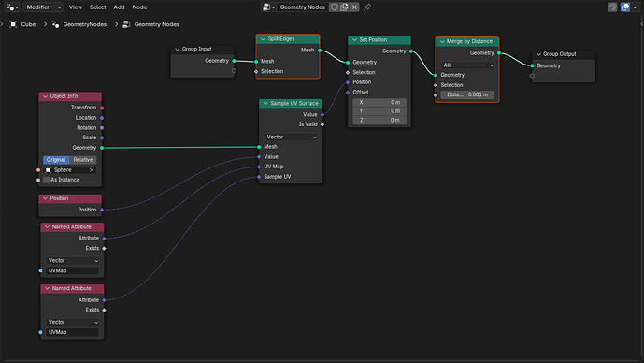Open the View menu
The width and height of the screenshot is (644, 363).
pos(75,7)
